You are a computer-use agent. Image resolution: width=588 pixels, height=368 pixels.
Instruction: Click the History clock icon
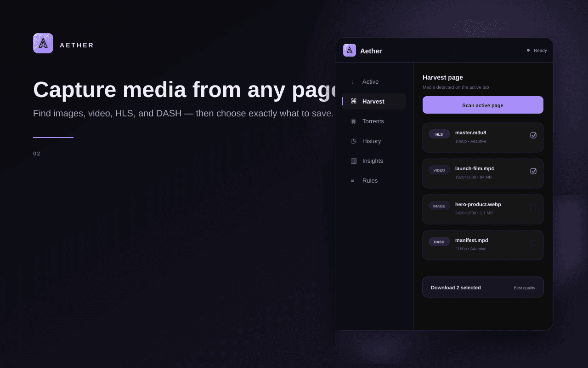(353, 141)
